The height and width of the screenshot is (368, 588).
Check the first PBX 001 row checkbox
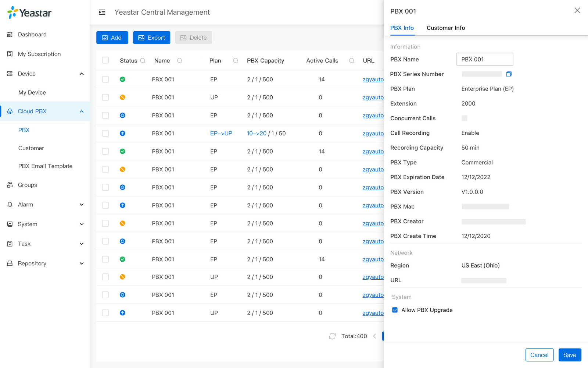point(105,79)
